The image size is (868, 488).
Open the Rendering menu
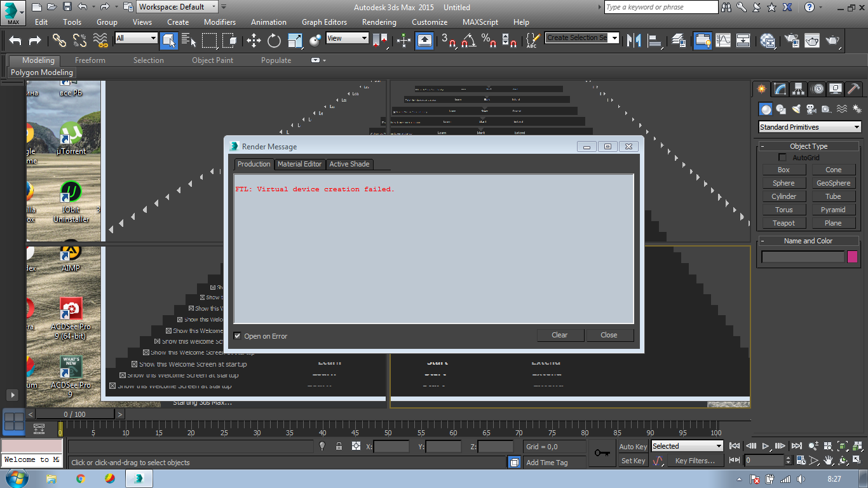tap(379, 22)
